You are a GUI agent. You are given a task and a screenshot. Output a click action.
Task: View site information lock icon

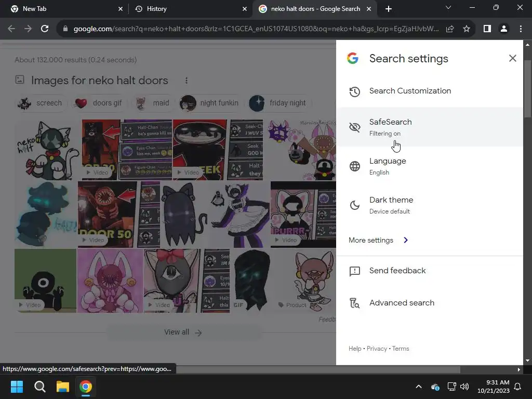(65, 29)
